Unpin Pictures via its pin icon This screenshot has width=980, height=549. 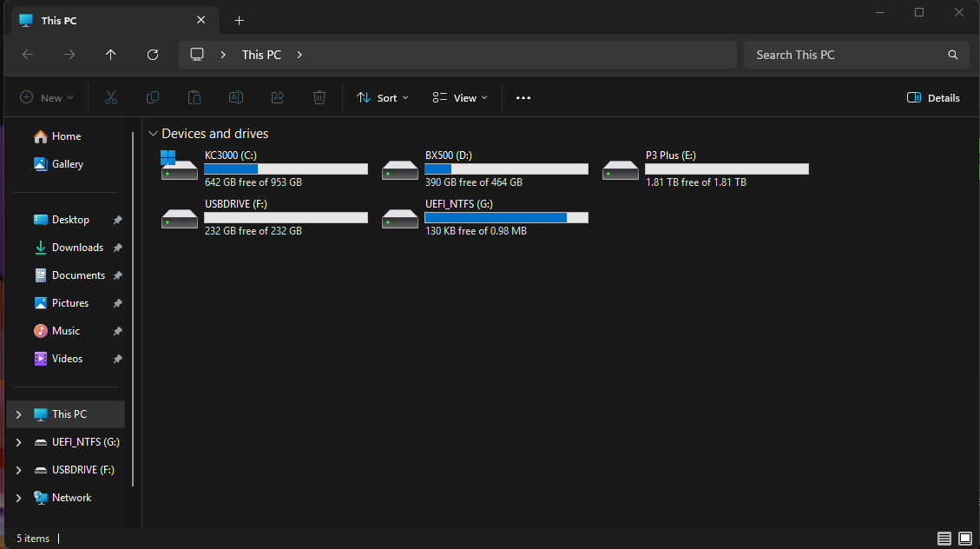pyautogui.click(x=117, y=303)
